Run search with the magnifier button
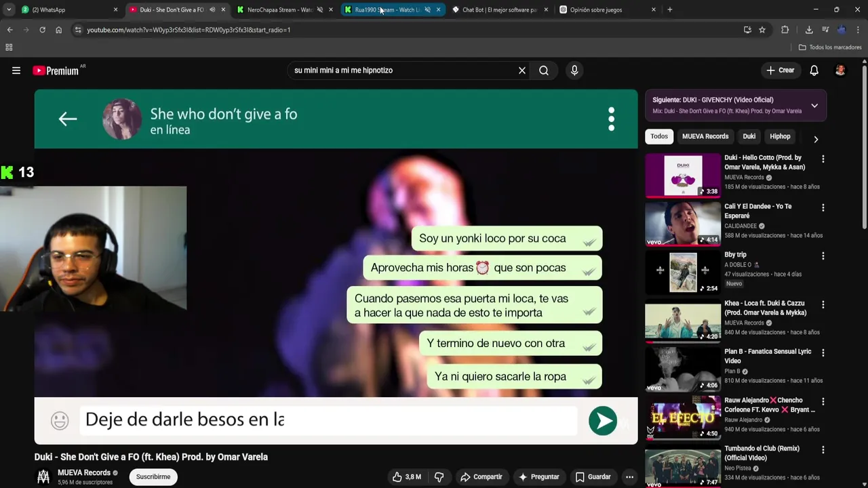 [x=544, y=70]
